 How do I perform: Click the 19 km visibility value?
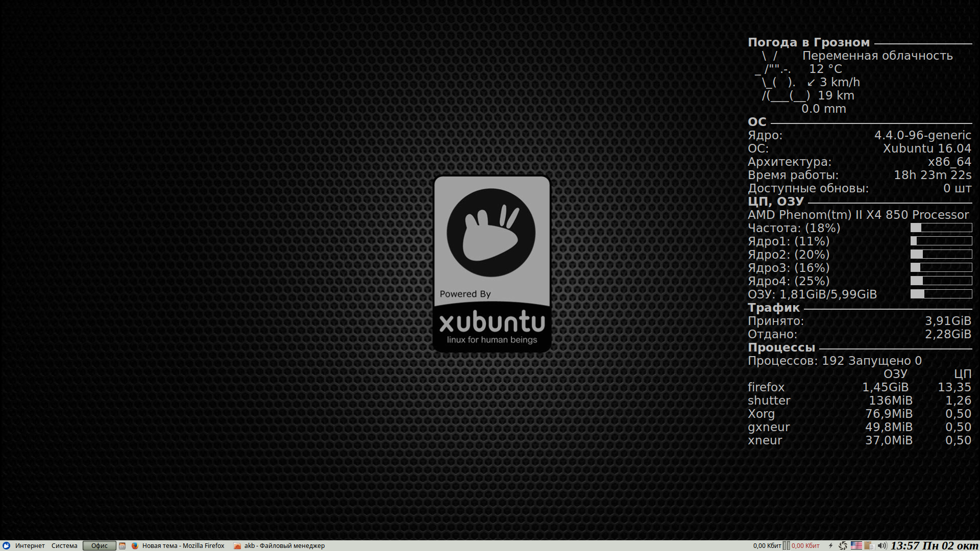pyautogui.click(x=836, y=95)
